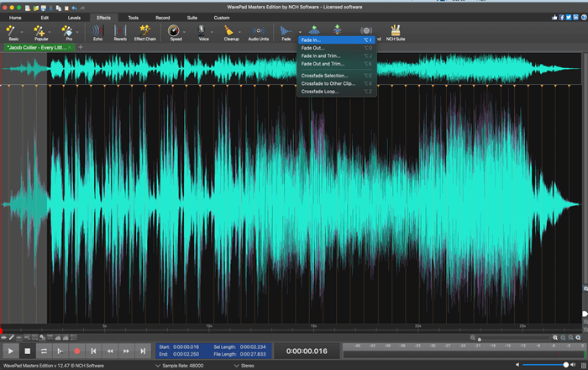Open the Sample Rate dropdown

[x=180, y=366]
